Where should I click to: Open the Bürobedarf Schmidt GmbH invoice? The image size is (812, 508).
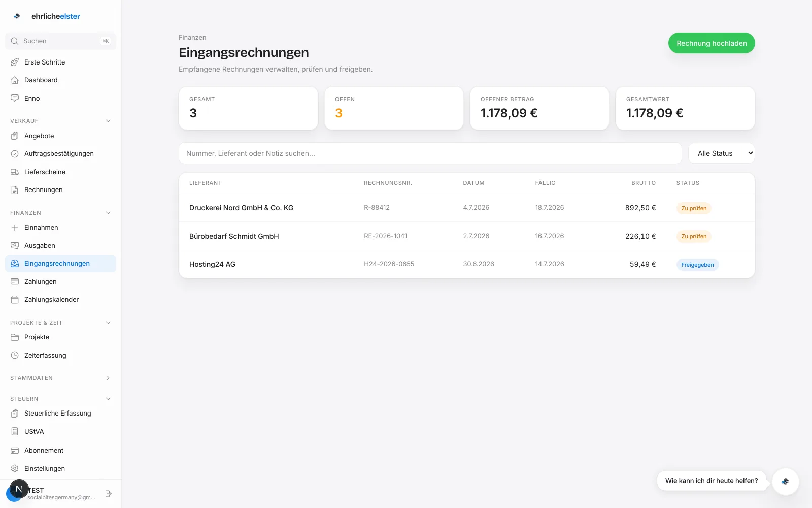tap(466, 236)
